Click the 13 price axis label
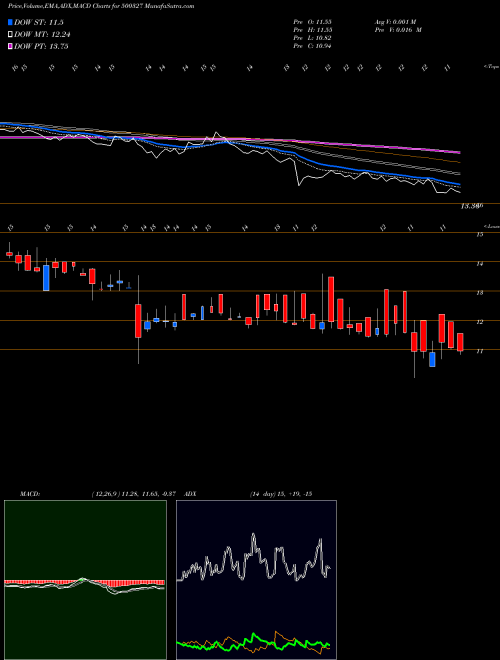 click(479, 293)
